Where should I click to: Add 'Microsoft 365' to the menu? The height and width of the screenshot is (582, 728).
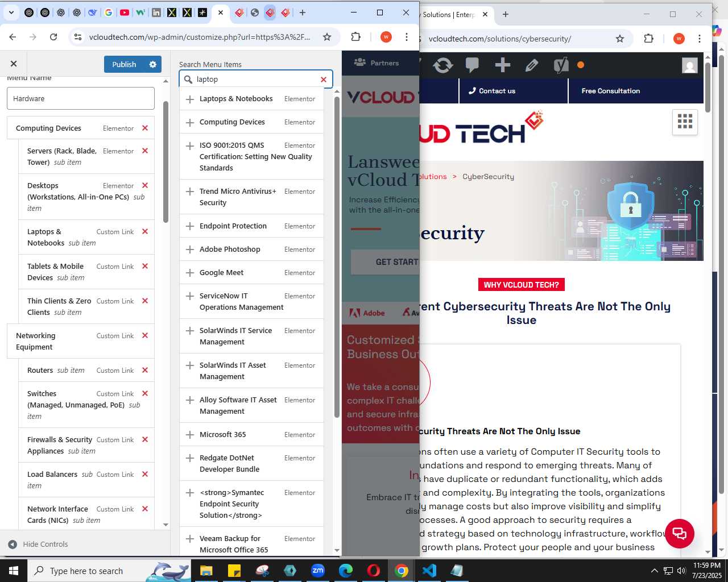(x=190, y=435)
